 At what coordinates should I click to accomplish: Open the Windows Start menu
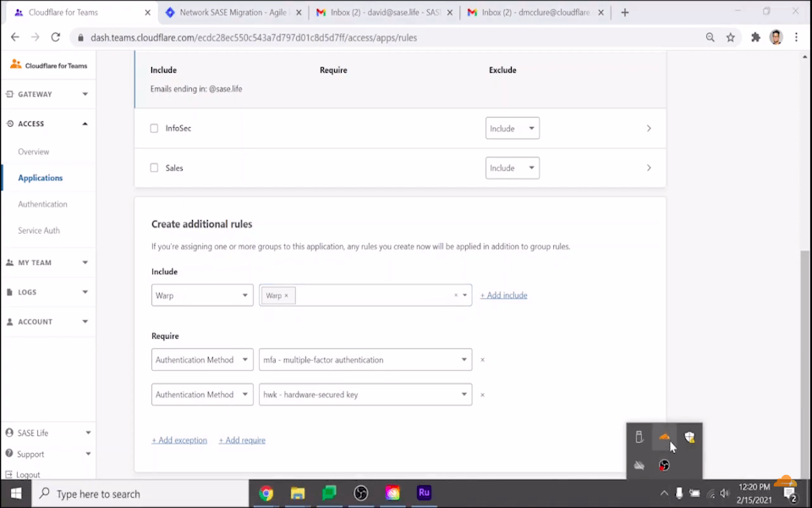[16, 494]
